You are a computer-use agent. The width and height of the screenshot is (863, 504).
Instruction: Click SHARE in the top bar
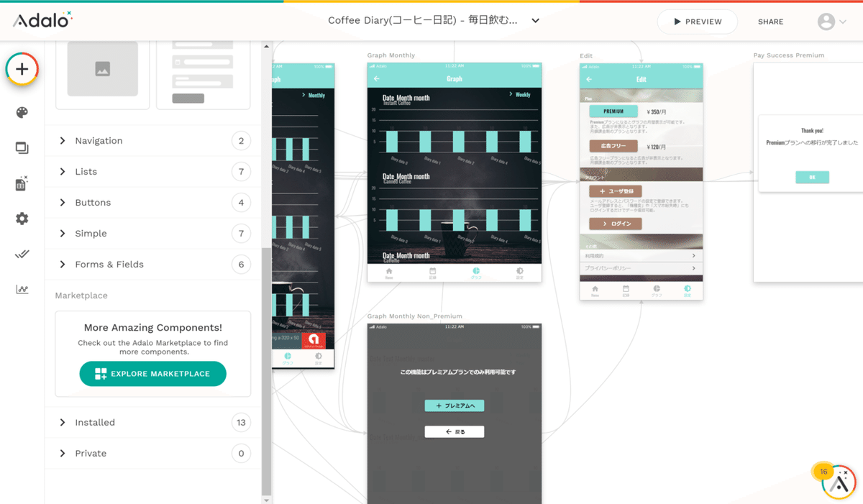coord(770,22)
